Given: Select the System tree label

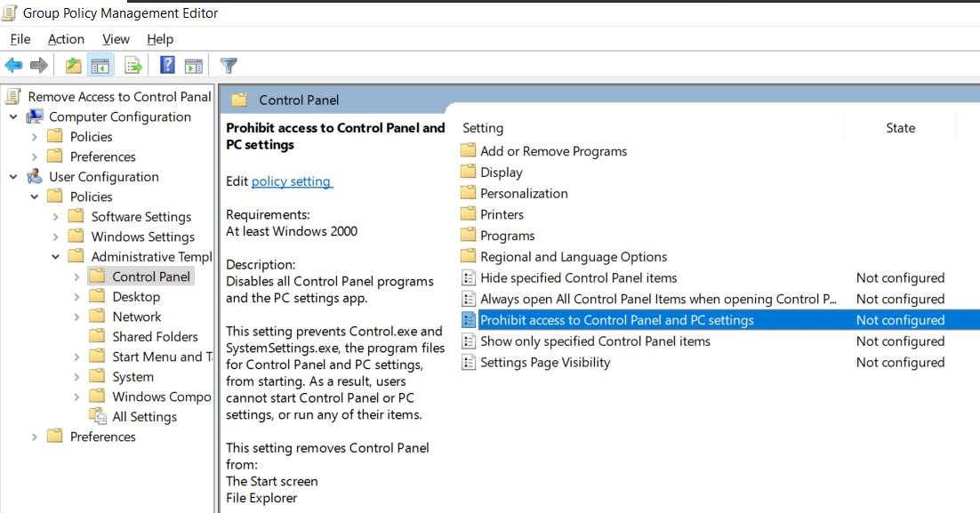Looking at the screenshot, I should coord(133,377).
